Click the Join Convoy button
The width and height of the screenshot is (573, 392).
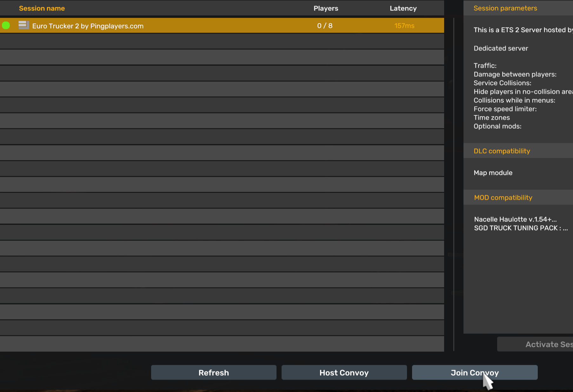point(475,372)
